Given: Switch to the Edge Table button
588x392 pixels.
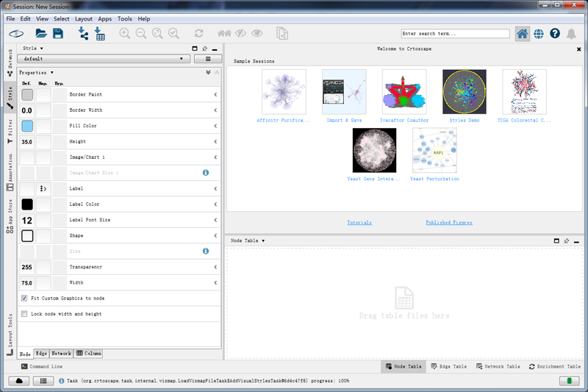Looking at the screenshot, I should coord(449,366).
